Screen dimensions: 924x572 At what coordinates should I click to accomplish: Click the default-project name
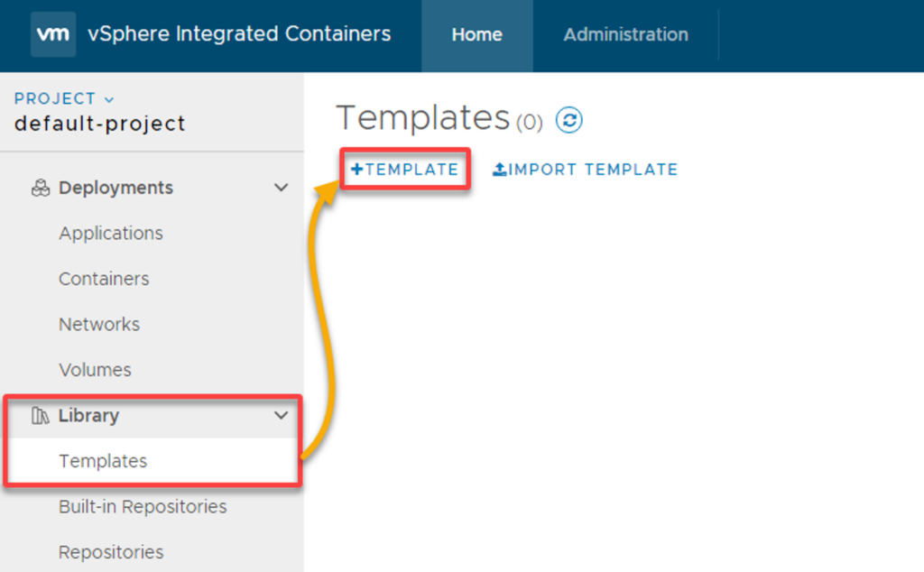coord(99,124)
